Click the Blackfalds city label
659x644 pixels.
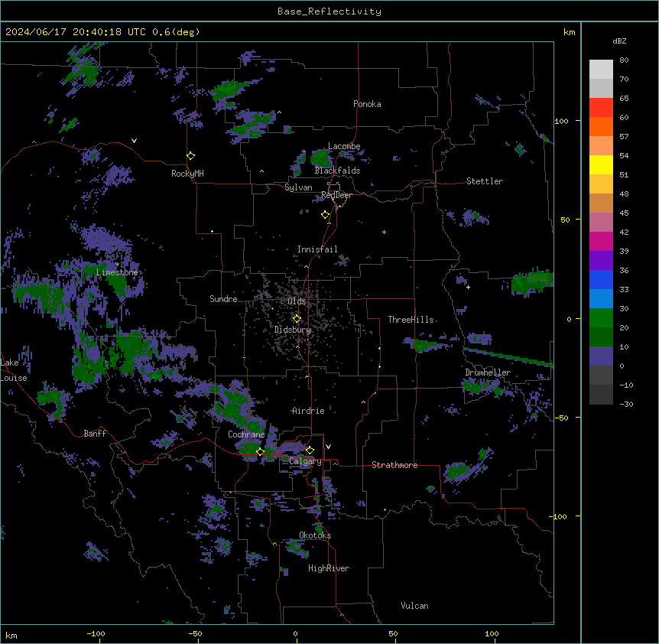point(337,171)
